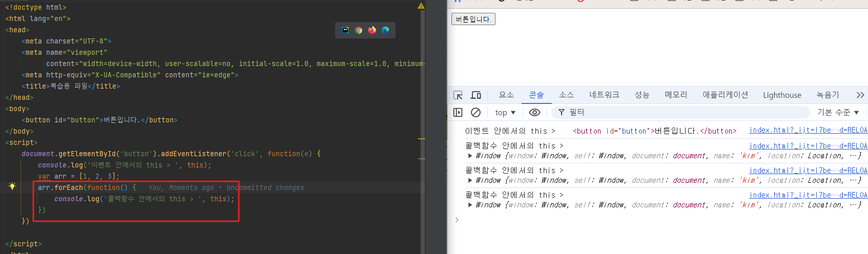Click '<title>복습용 파일</title>' line

click(71, 86)
